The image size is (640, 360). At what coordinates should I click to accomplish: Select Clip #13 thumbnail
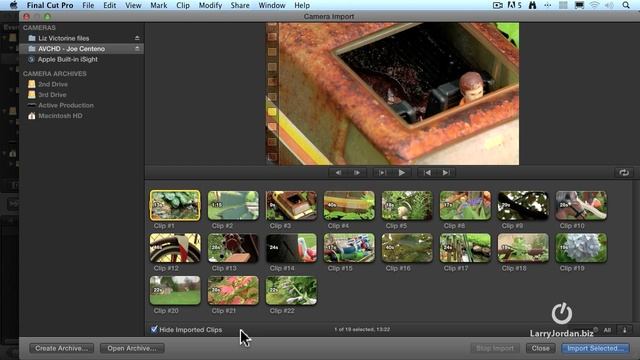pyautogui.click(x=233, y=248)
